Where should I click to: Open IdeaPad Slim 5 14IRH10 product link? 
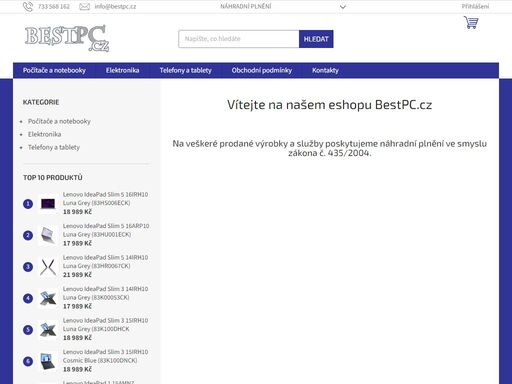[105, 262]
